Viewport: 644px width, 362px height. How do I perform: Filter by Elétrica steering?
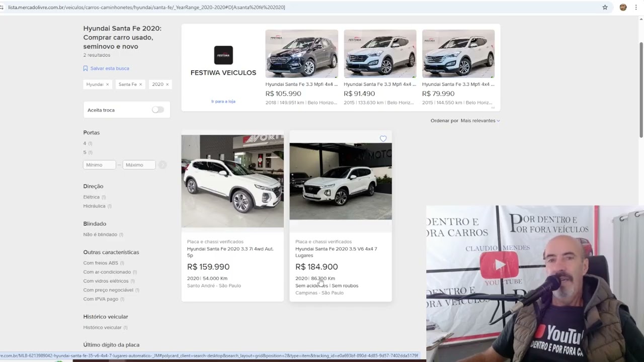[95, 197]
